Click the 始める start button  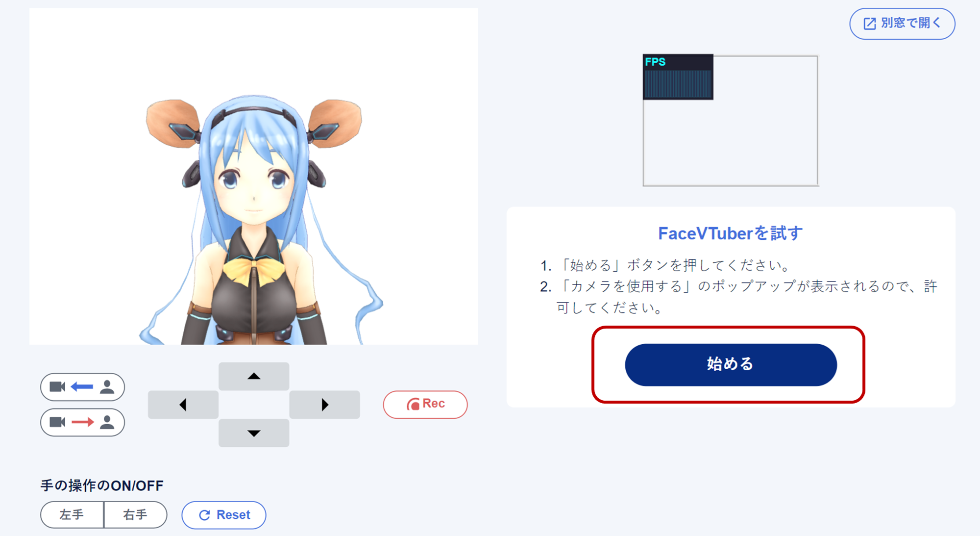(731, 364)
